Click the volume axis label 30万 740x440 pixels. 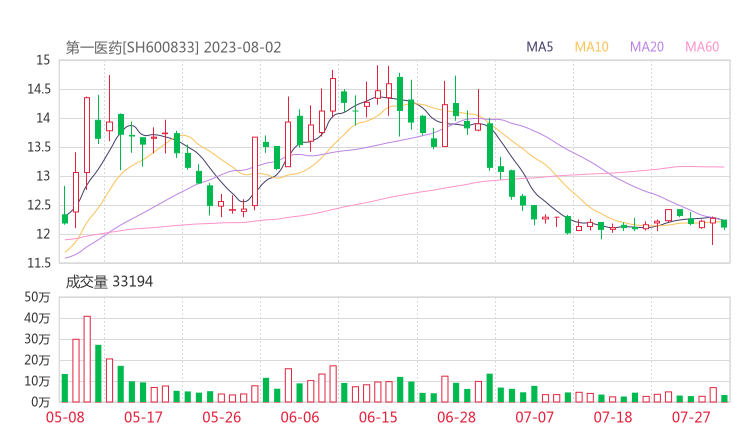click(x=37, y=339)
